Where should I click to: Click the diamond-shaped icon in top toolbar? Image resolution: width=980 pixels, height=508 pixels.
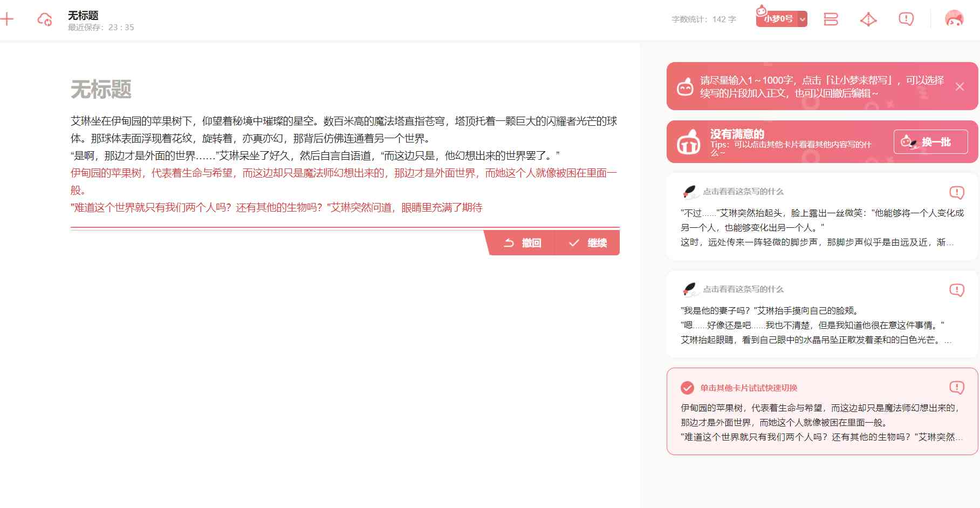coord(868,19)
